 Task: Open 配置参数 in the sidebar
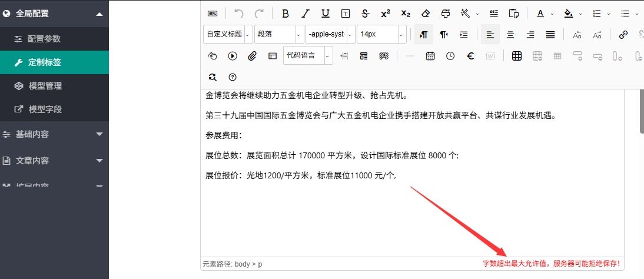[x=44, y=39]
